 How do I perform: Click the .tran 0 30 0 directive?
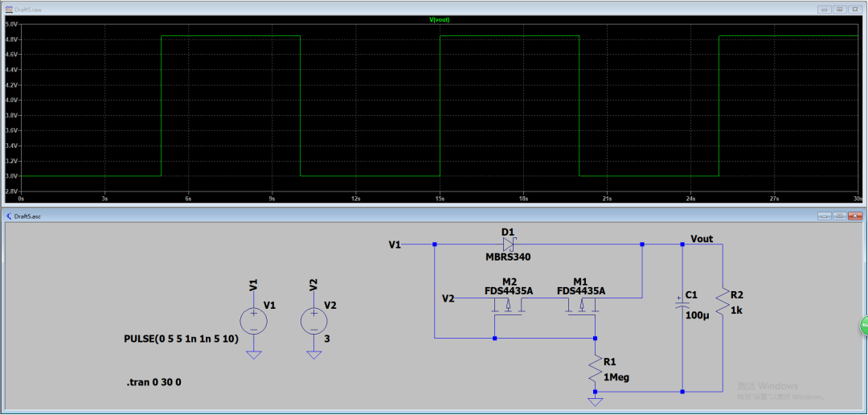click(154, 382)
